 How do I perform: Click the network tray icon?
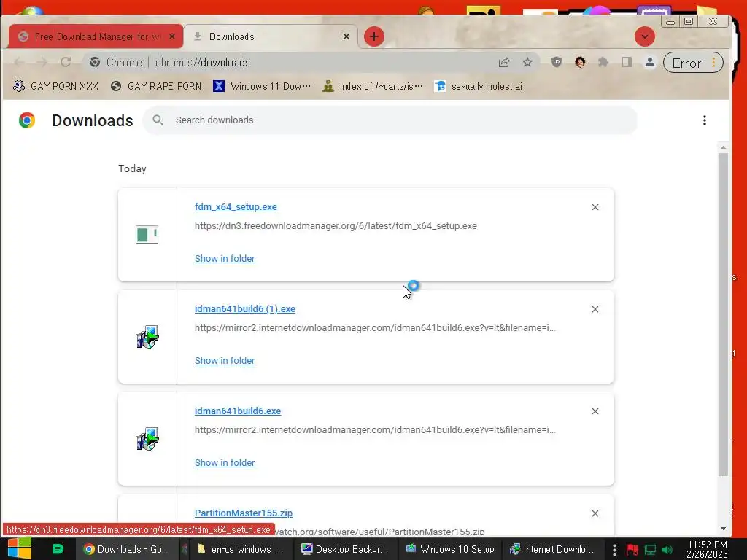(650, 550)
